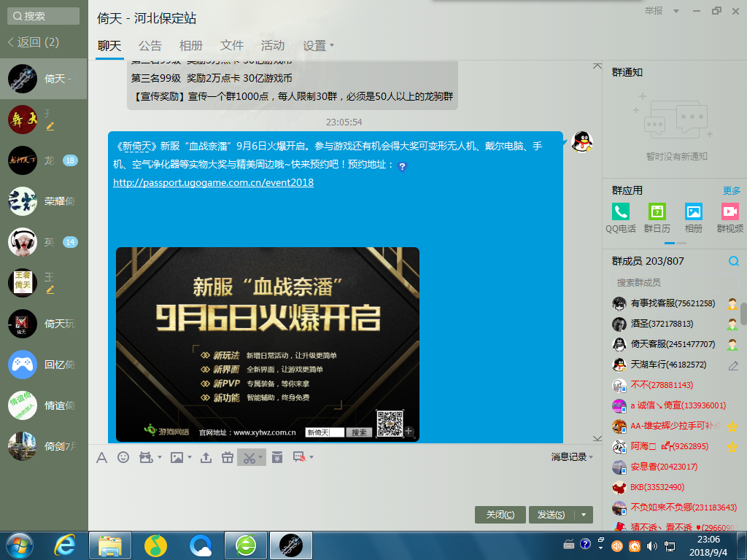Open the emoji picker in chat toolbar
This screenshot has width=747, height=560.
[123, 457]
